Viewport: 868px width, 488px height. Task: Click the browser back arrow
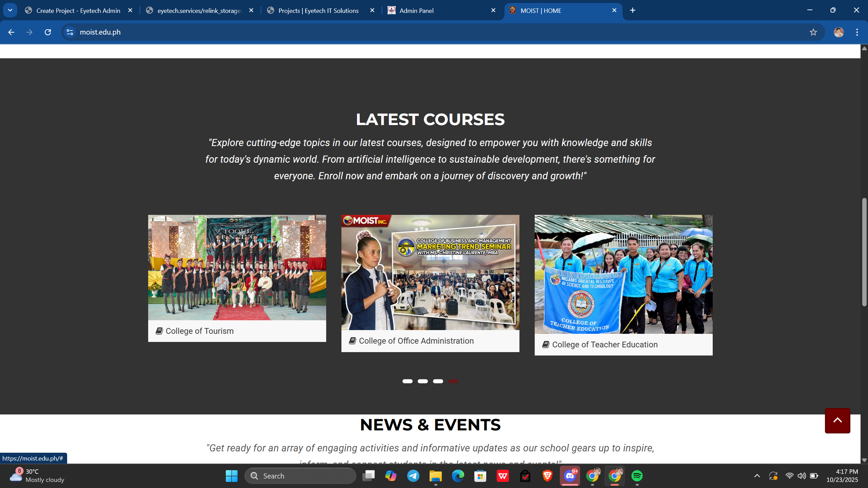coord(11,32)
